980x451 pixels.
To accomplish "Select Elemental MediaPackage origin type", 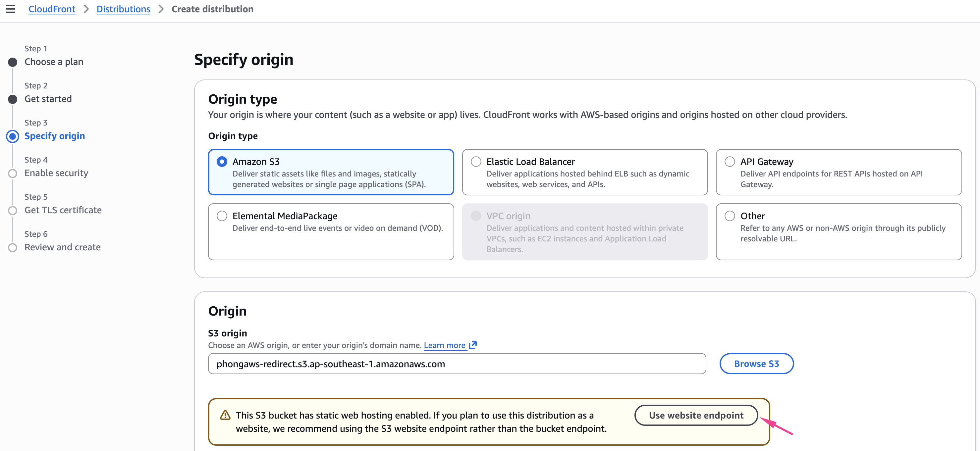I will click(x=222, y=216).
